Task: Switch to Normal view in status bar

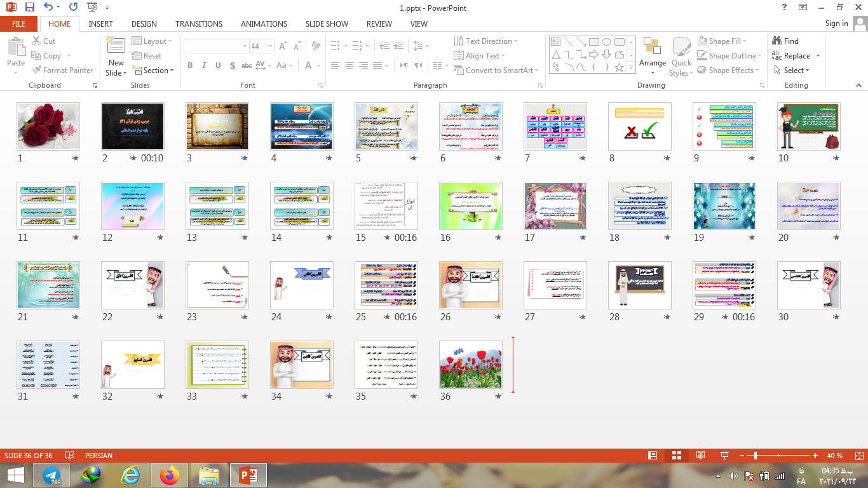Action: [653, 456]
